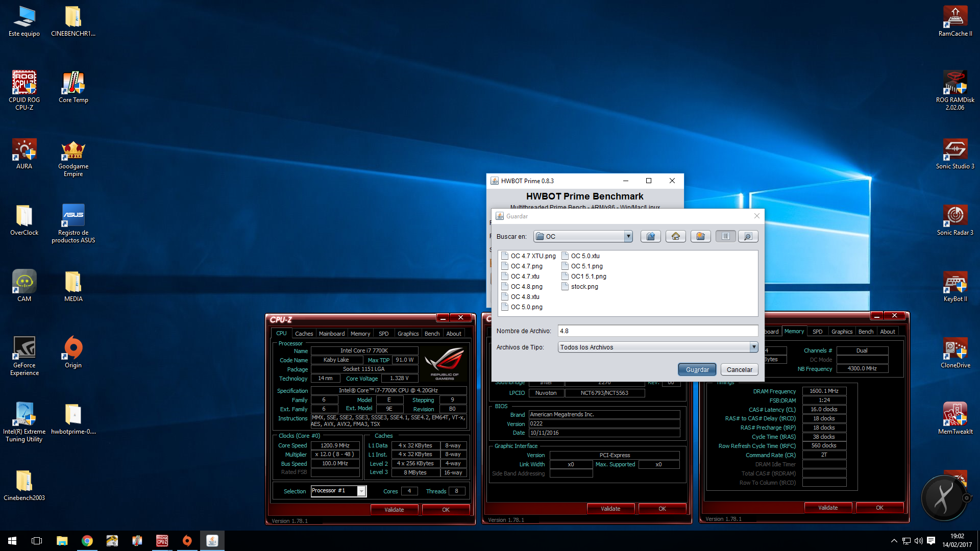Switch Guardar dialog to list view
980x551 pixels.
pyautogui.click(x=725, y=236)
